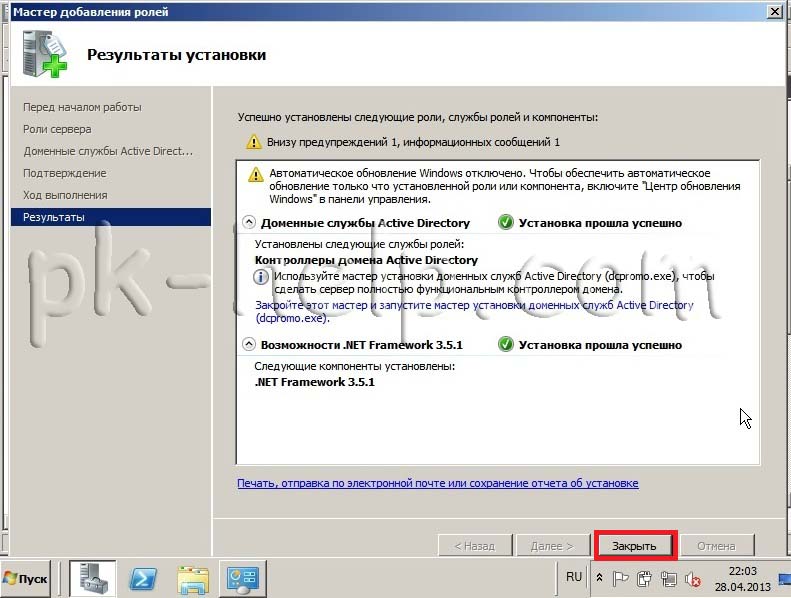791x598 pixels.
Task: Click the Action Center flag tray icon
Action: (x=620, y=579)
